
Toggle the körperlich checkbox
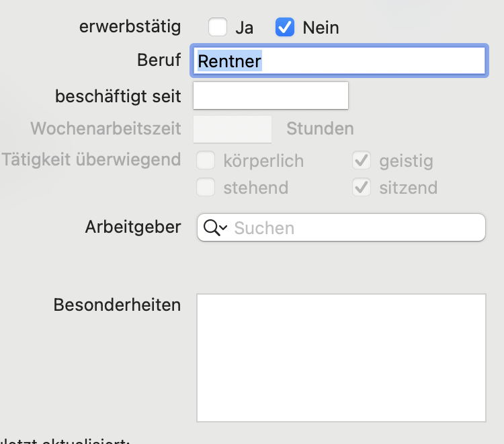pyautogui.click(x=206, y=160)
